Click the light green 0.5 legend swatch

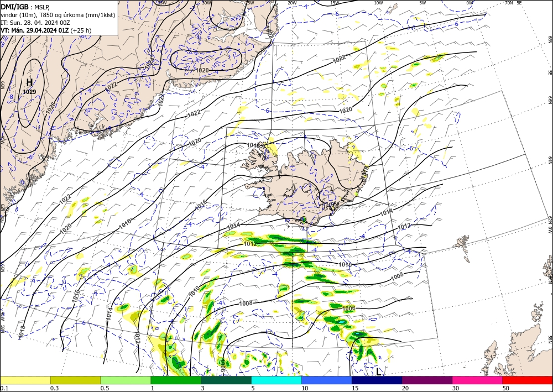click(x=126, y=380)
